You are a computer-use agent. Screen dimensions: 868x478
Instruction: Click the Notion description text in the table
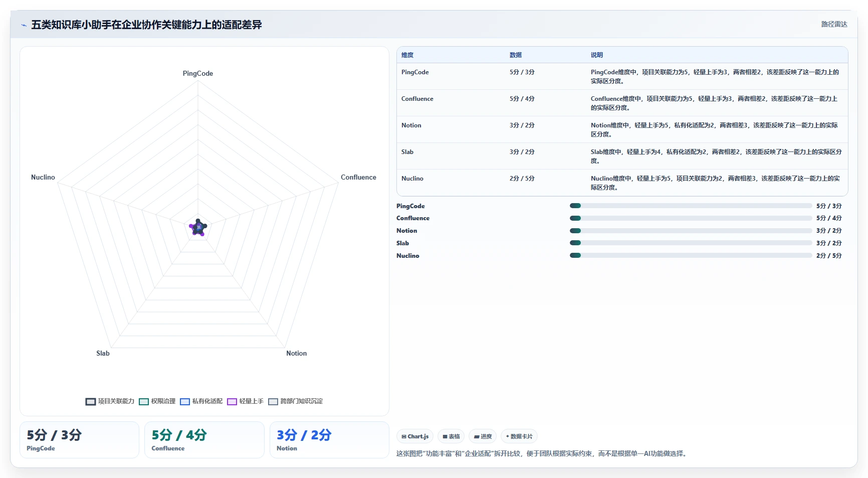tap(715, 130)
